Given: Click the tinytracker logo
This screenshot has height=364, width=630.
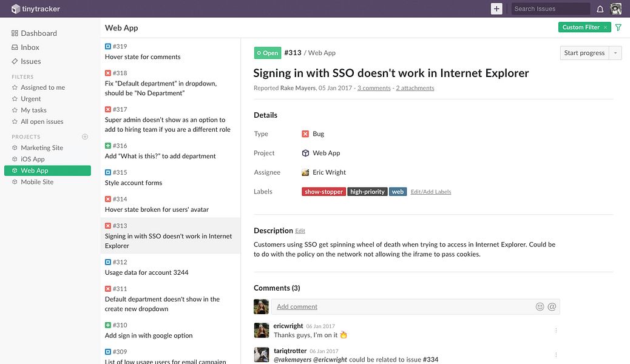Looking at the screenshot, I should tap(35, 9).
